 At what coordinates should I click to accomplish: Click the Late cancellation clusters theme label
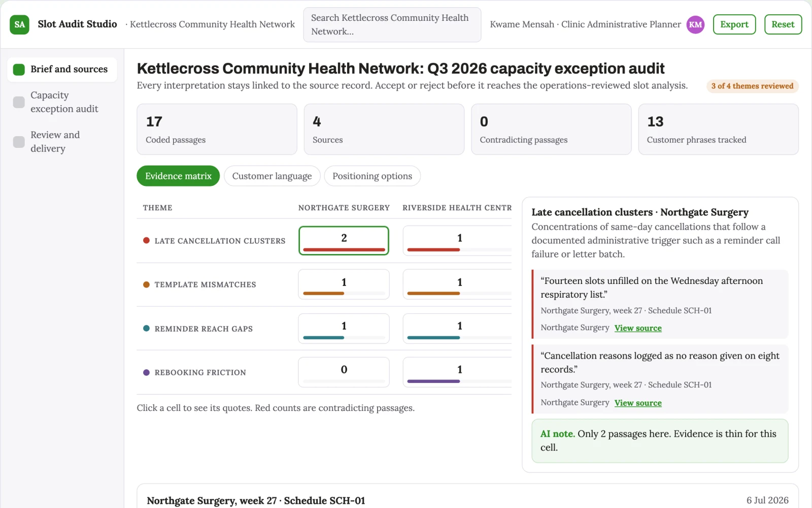coord(220,241)
